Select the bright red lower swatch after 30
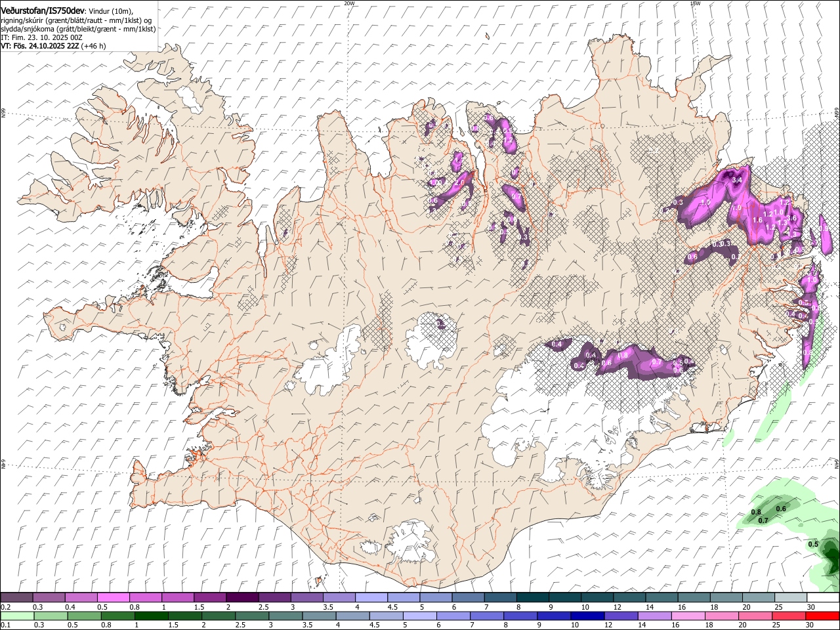 coord(823,616)
